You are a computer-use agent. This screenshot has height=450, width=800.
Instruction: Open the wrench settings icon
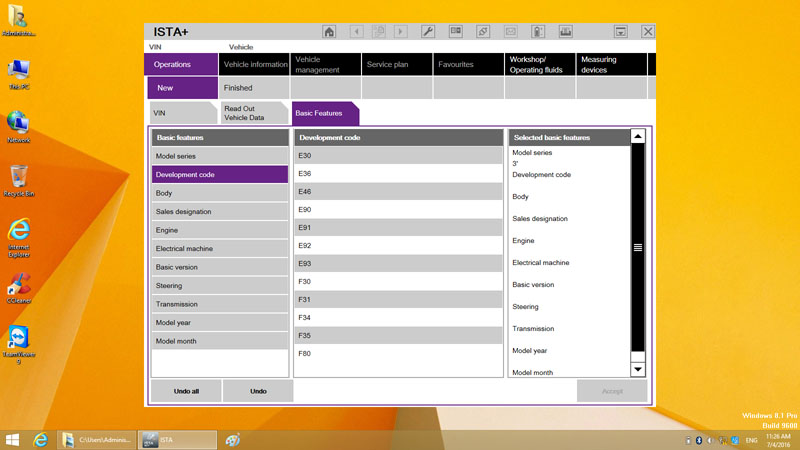point(428,32)
